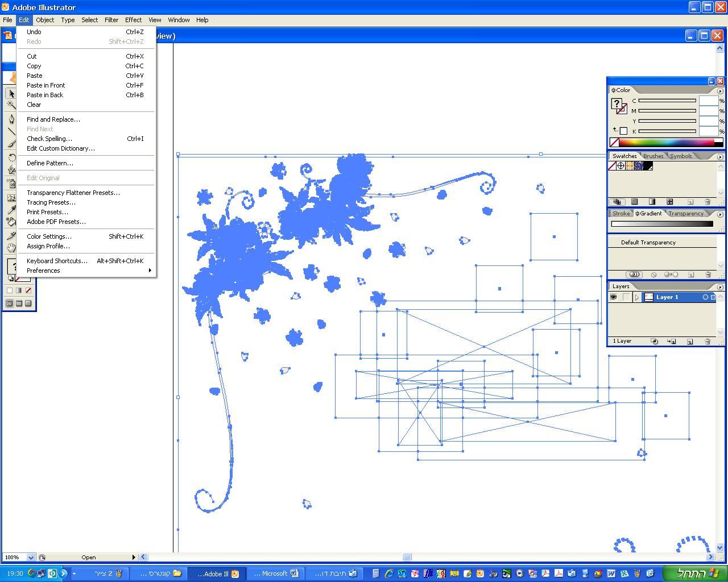Screen dimensions: 728x582
Task: Open the zoom level dropdown at 100%
Action: pos(31,558)
